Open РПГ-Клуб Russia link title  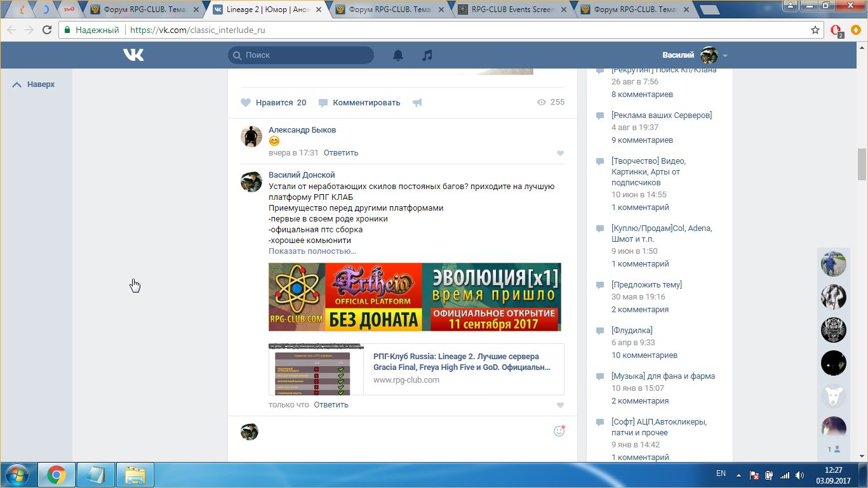[462, 362]
